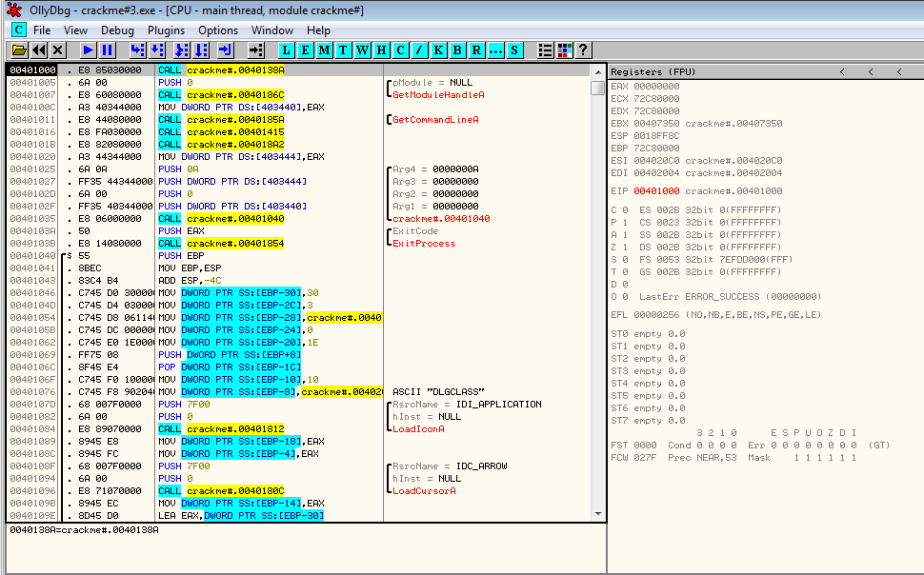The image size is (924, 575).
Task: Open Call stack window via K button
Action: coord(439,50)
